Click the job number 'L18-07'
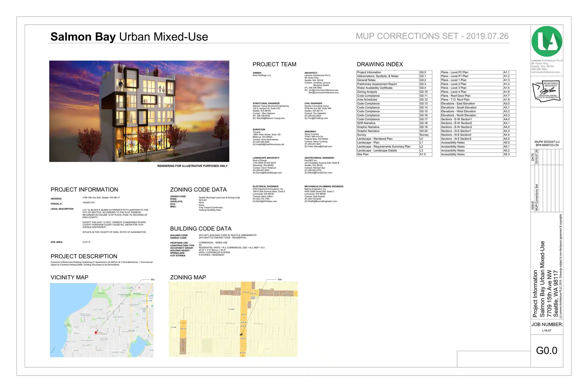Viewport: 588px width, 392px height. click(x=547, y=331)
